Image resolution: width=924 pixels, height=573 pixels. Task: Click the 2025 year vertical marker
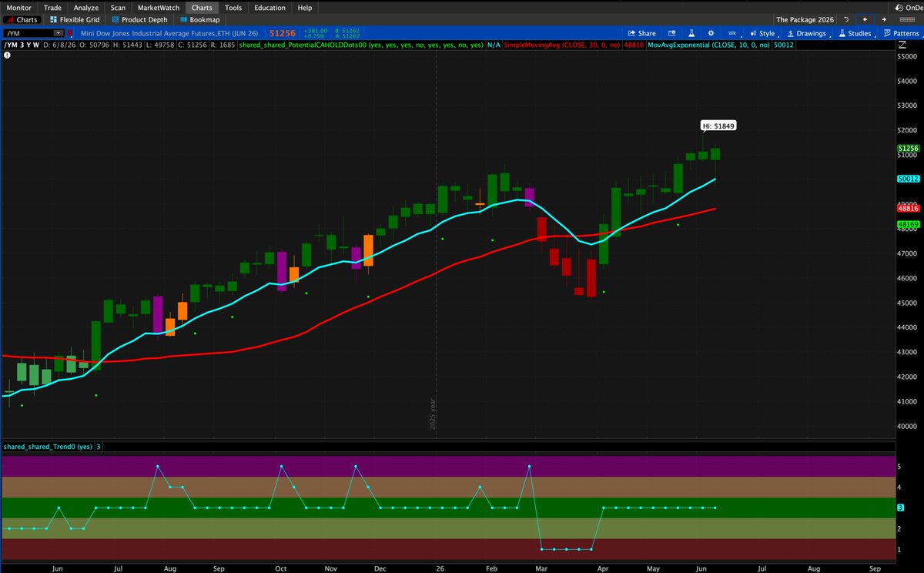[x=432, y=414]
